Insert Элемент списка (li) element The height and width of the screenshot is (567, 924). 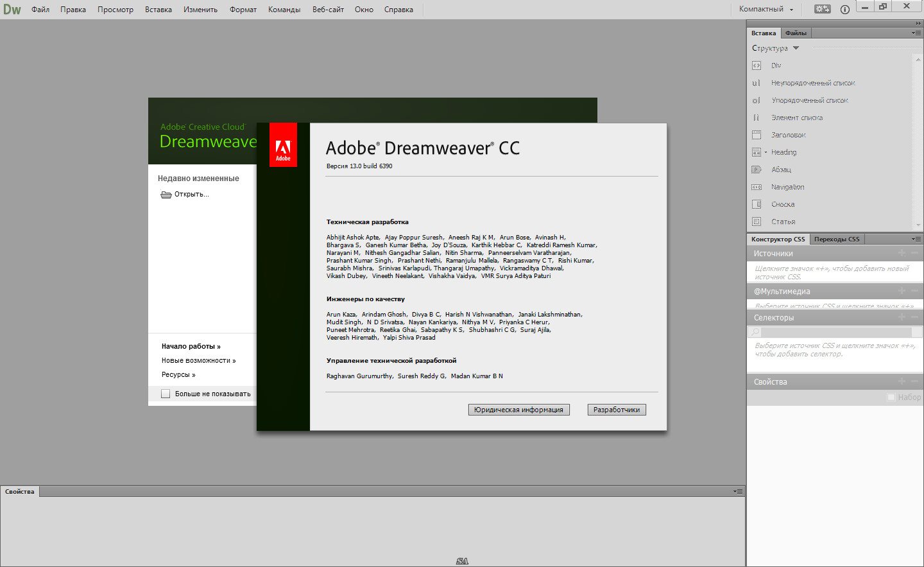click(787, 118)
